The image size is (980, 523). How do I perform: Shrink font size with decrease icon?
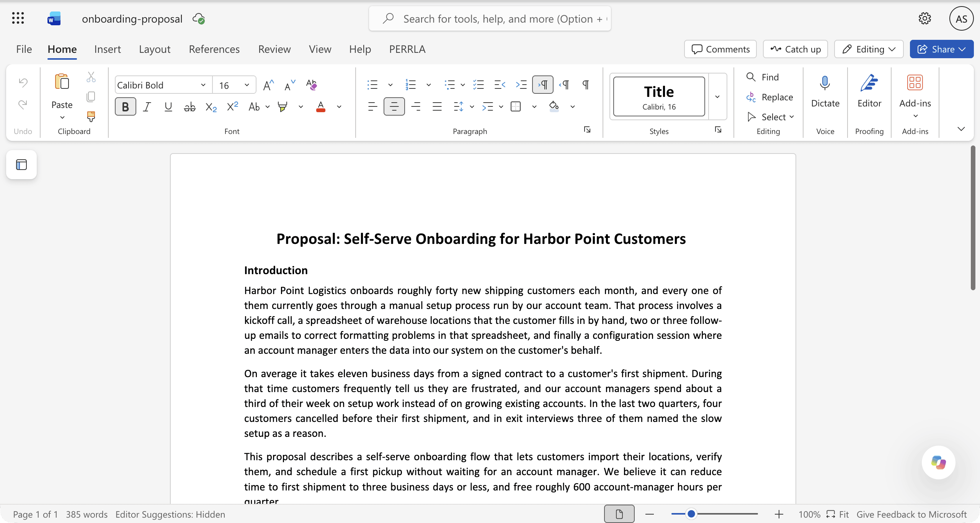[290, 85]
